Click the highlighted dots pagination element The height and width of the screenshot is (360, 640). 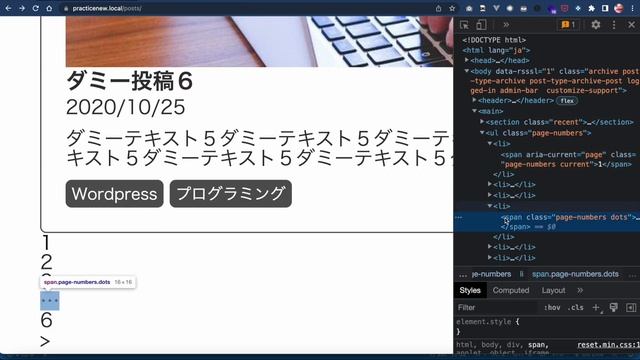49,301
